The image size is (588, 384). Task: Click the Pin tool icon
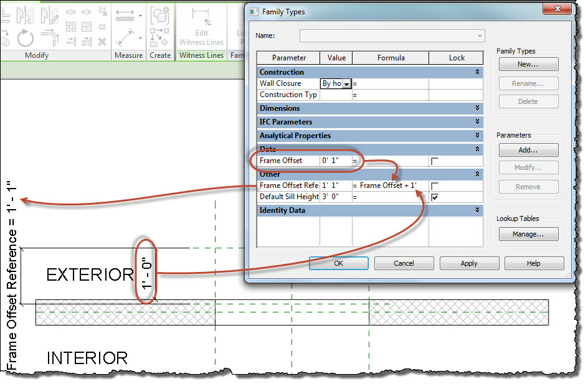(102, 27)
